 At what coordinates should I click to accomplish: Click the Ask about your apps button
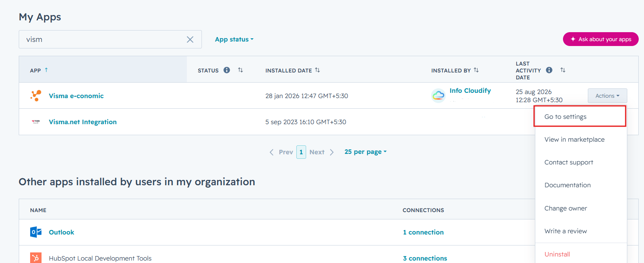[600, 39]
